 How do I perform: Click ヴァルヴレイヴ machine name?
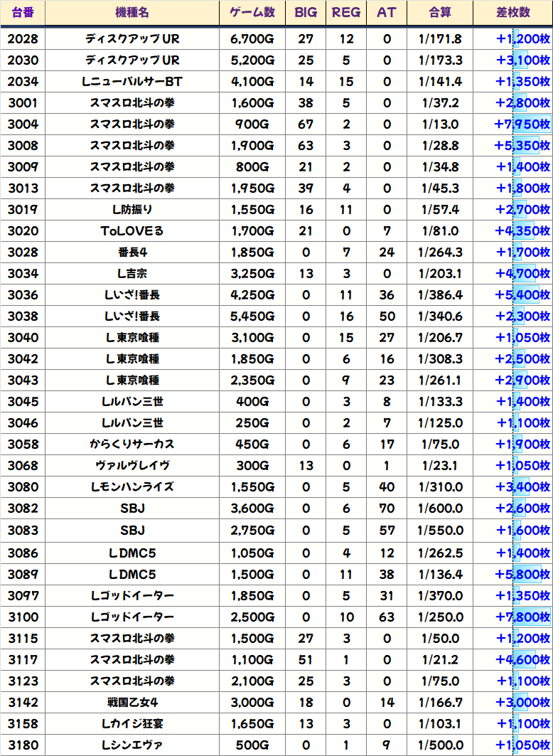[x=132, y=465]
